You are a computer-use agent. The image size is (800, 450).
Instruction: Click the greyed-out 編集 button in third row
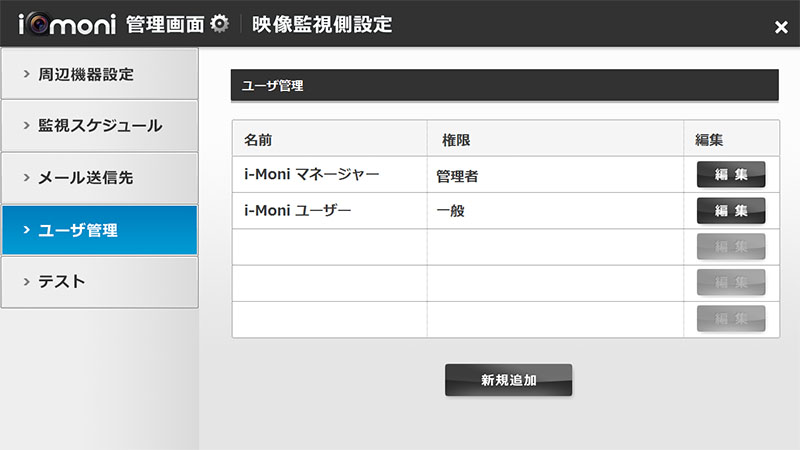click(731, 247)
